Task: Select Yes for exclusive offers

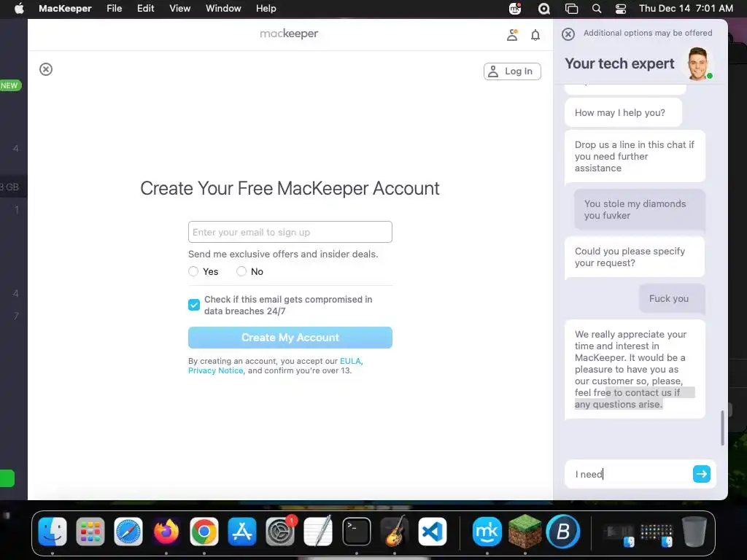Action: tap(193, 271)
